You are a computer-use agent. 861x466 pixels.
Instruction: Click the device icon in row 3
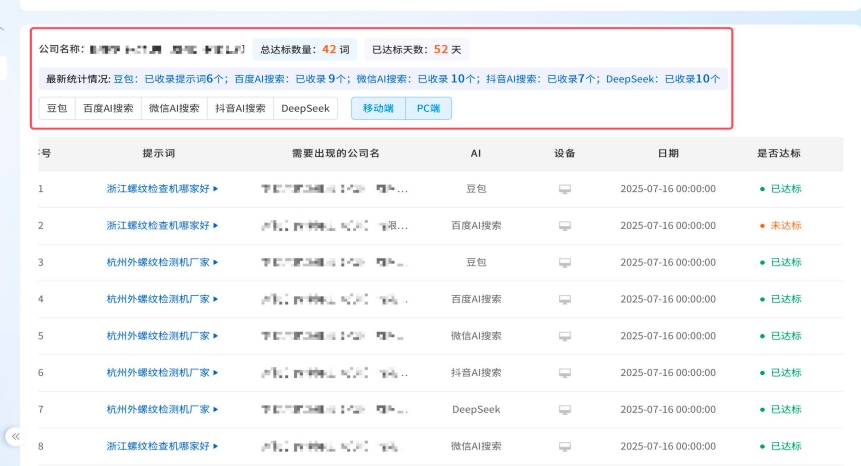coord(564,263)
